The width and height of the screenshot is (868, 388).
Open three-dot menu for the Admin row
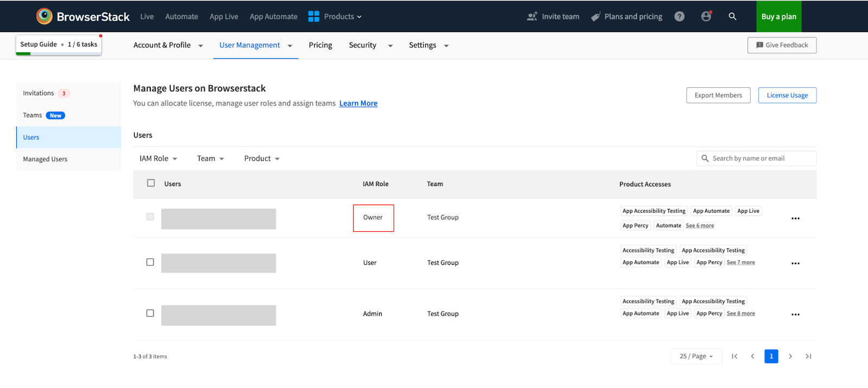pos(795,315)
